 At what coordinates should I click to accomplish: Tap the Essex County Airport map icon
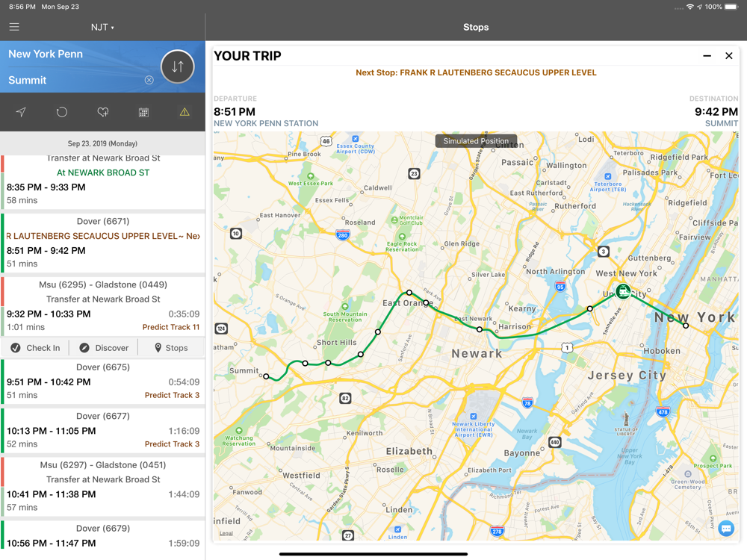click(356, 139)
